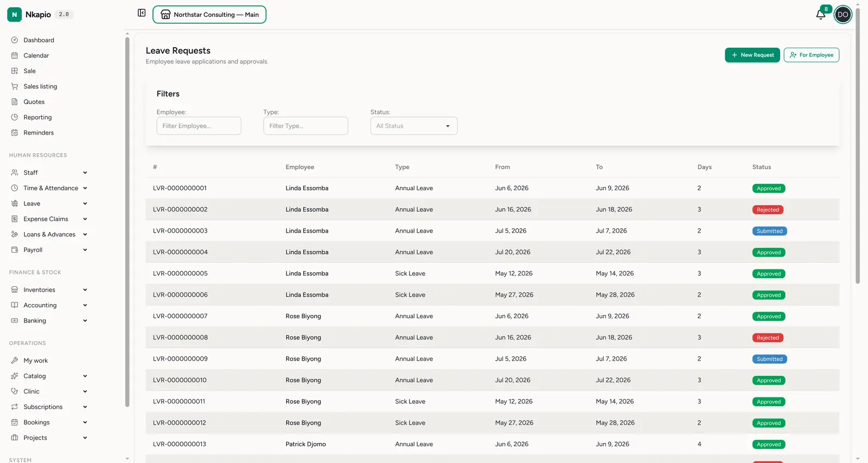Click the Quotes document icon
The width and height of the screenshot is (868, 463).
(15, 102)
